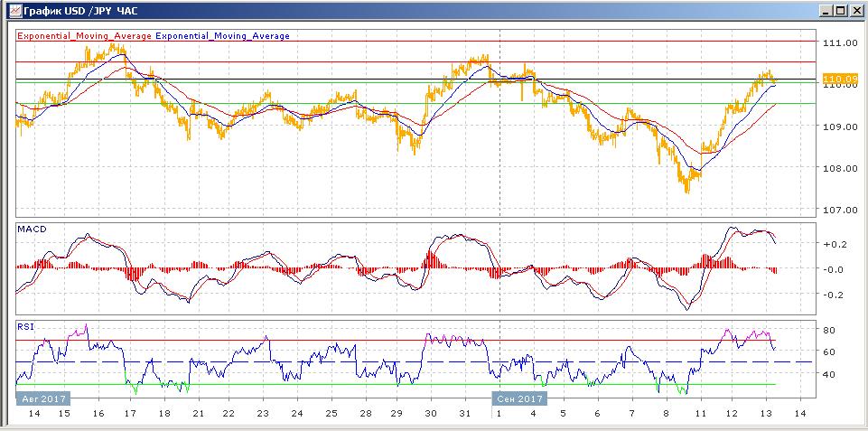Click date label 29 on time axis
The height and width of the screenshot is (431, 868).
click(x=397, y=415)
